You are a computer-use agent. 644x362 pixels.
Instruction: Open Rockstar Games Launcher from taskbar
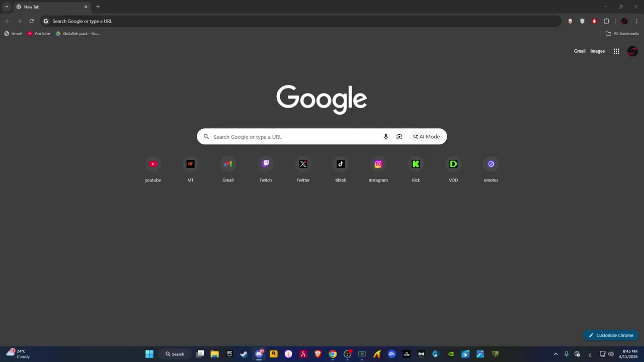click(x=274, y=354)
